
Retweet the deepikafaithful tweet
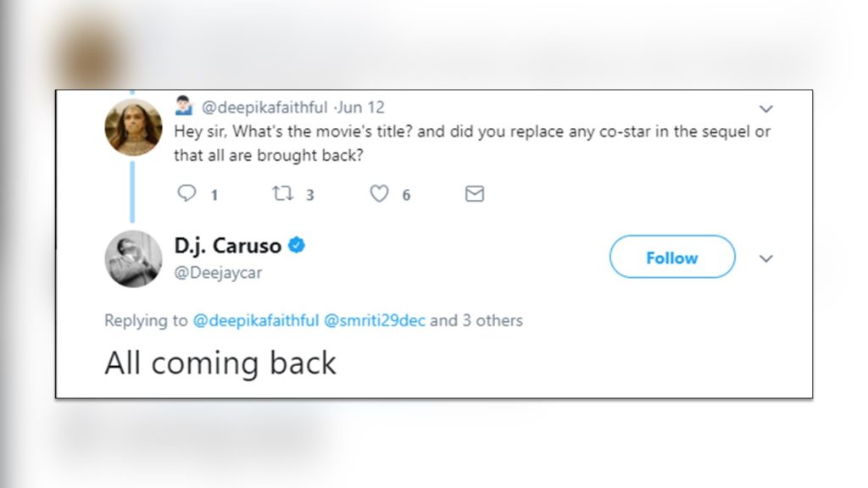coord(282,194)
